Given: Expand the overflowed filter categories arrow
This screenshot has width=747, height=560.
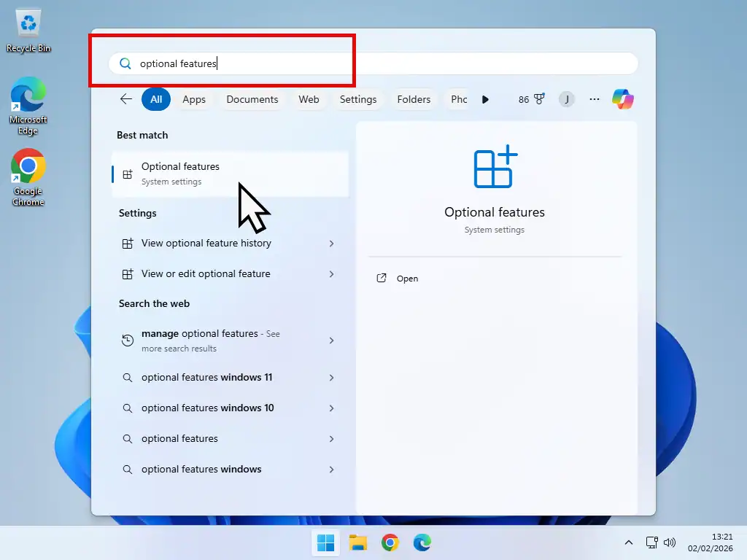Looking at the screenshot, I should [485, 99].
